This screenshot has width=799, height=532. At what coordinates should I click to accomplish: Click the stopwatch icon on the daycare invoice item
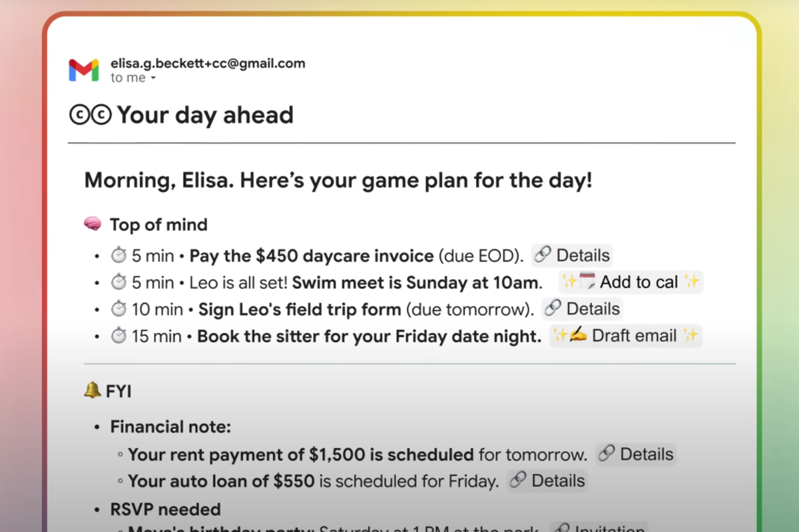(x=119, y=256)
